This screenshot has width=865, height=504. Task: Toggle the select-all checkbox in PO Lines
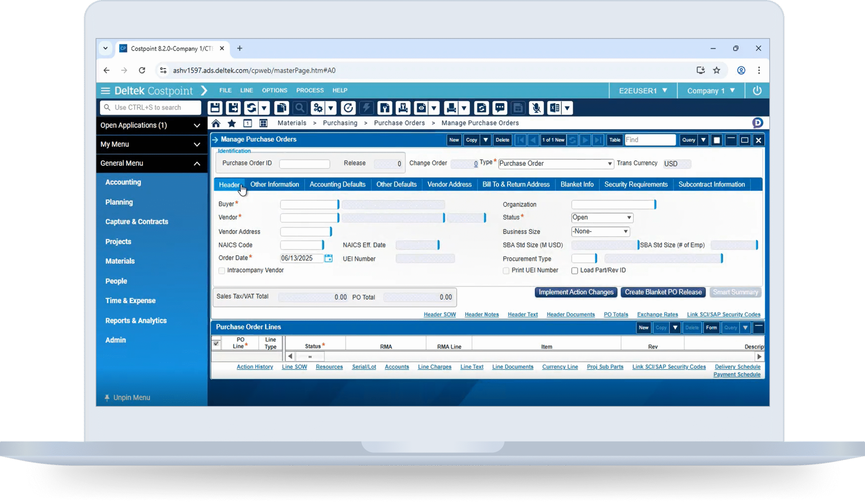point(216,344)
